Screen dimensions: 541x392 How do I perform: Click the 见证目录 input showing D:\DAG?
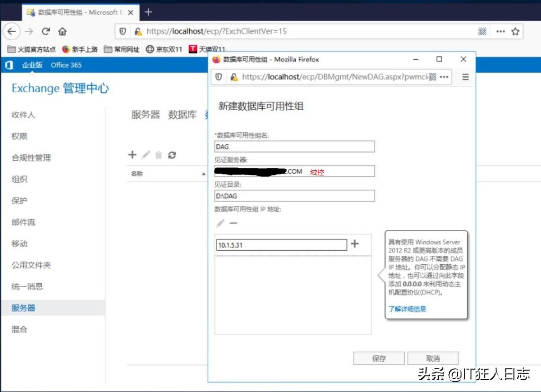(294, 195)
